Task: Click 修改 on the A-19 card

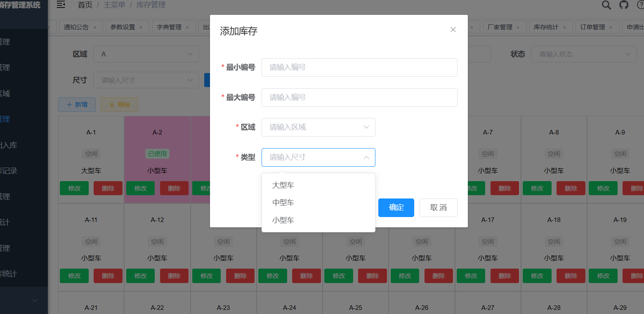Action: (603, 276)
